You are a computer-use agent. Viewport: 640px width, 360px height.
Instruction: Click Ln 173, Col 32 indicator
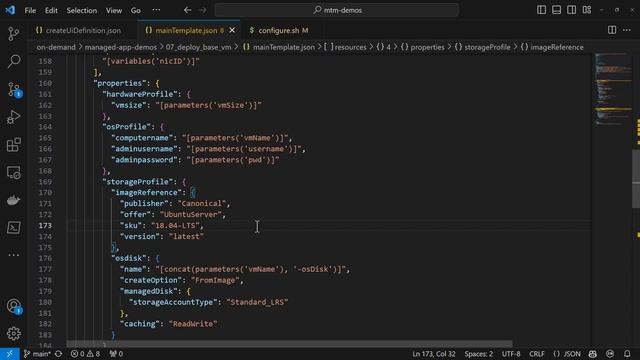[433, 354]
